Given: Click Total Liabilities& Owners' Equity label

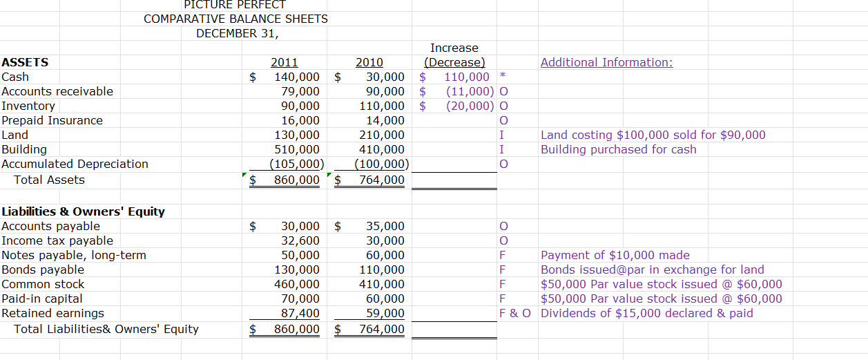Looking at the screenshot, I should pos(106,329).
